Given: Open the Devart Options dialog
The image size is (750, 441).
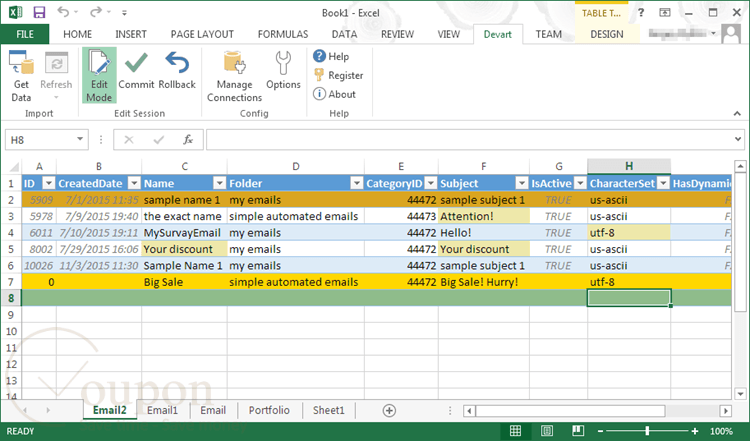Looking at the screenshot, I should pos(283,71).
